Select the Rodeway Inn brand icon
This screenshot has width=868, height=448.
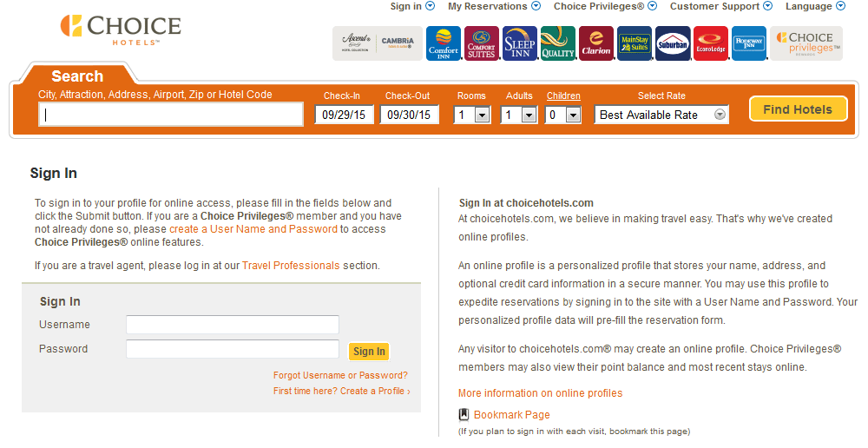(749, 43)
